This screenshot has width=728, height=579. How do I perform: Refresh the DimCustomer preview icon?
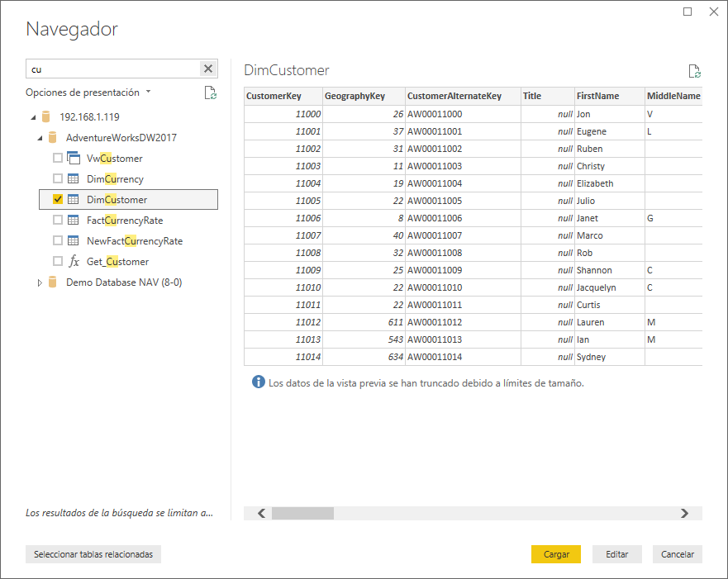coord(694,71)
